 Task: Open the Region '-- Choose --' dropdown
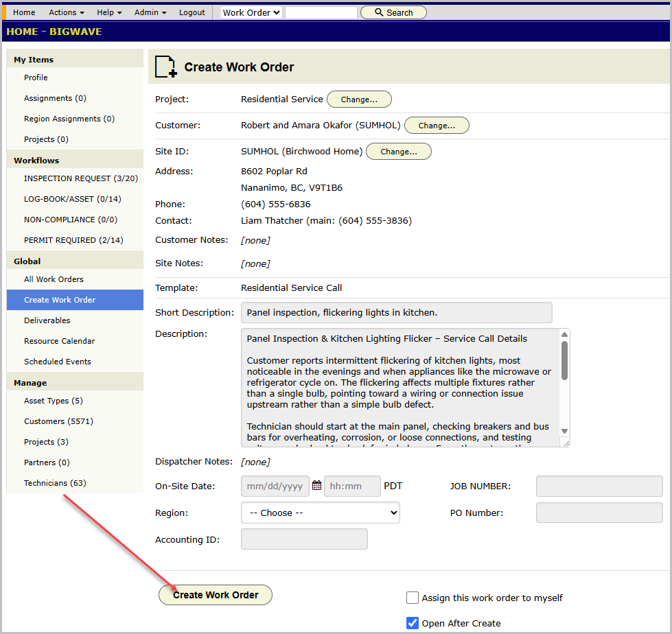[x=320, y=513]
